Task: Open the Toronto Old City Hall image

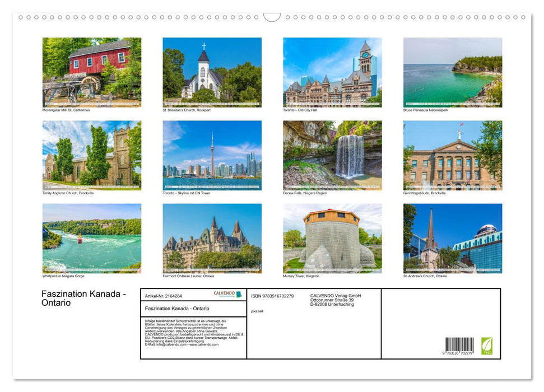Action: [x=332, y=72]
